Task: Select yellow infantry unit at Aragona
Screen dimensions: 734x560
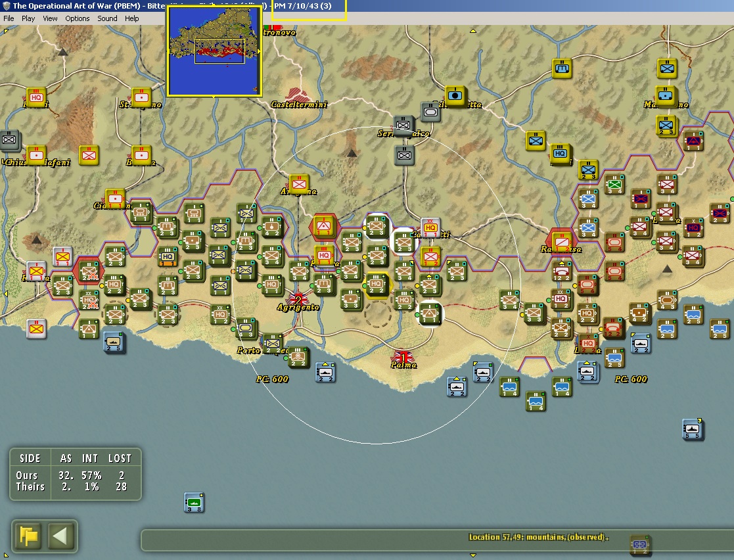Action: coord(299,185)
